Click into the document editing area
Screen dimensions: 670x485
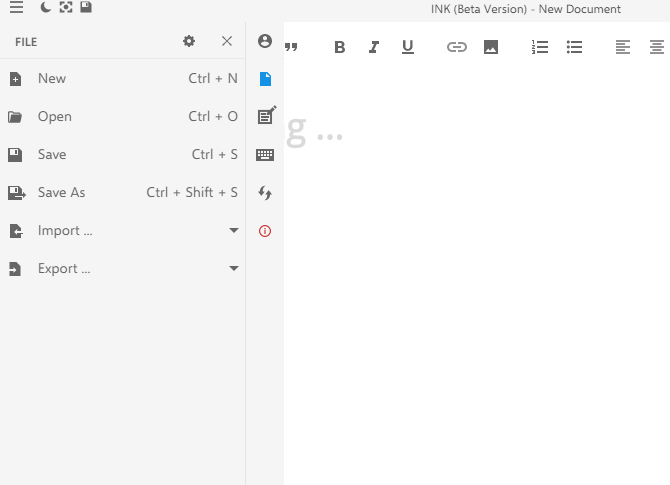pyautogui.click(x=477, y=273)
